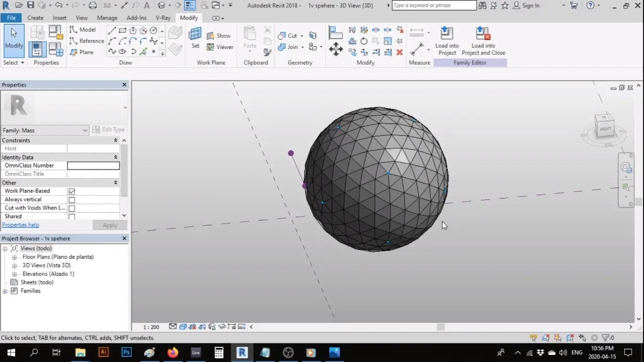Switch to the V-Ray ribbon tab

pos(163,18)
